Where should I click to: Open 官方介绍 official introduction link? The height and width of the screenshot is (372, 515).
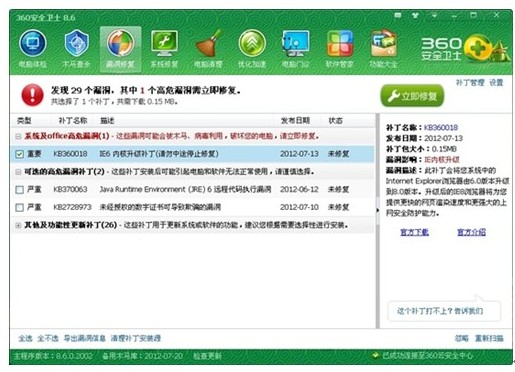471,232
